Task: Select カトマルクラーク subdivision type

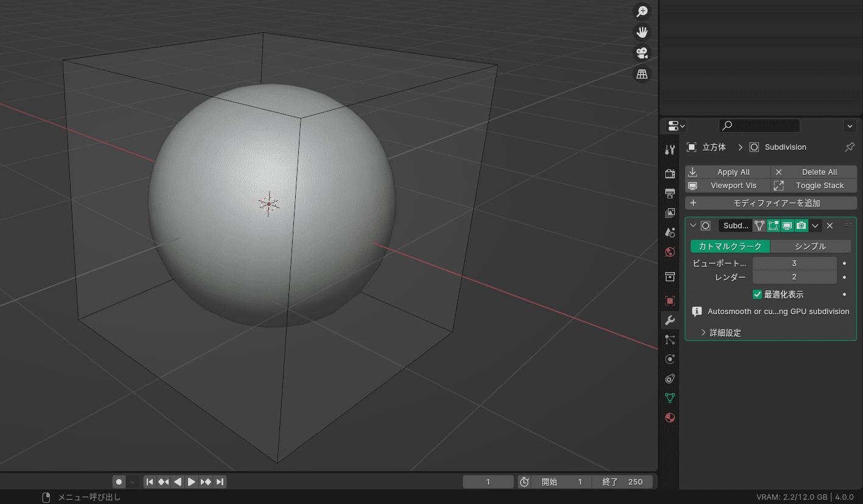Action: click(730, 247)
